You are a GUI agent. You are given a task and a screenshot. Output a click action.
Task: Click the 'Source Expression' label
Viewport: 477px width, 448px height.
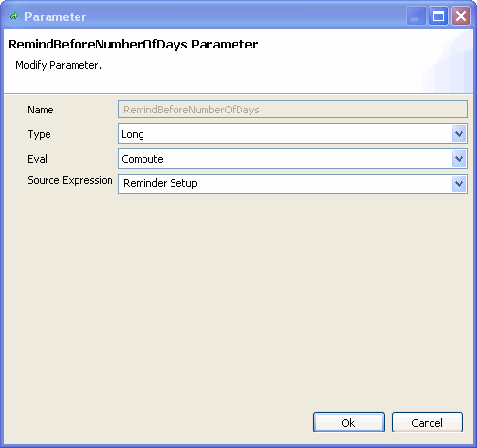tap(70, 180)
